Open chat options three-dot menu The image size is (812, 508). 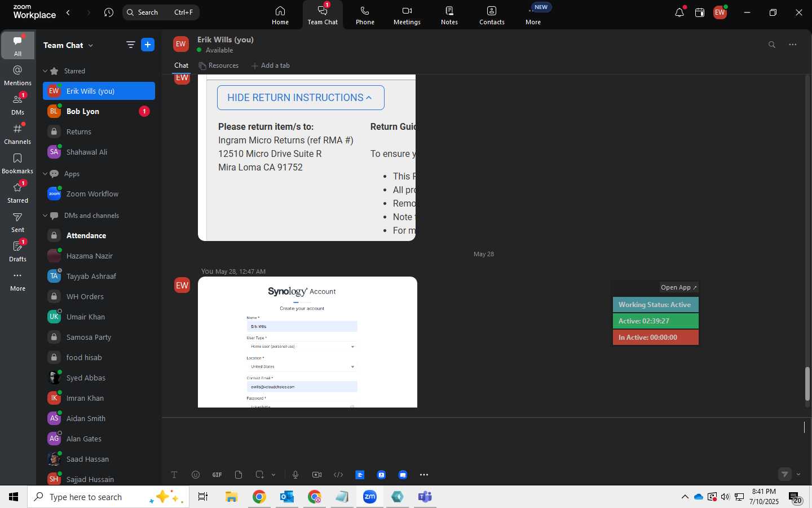[793, 45]
